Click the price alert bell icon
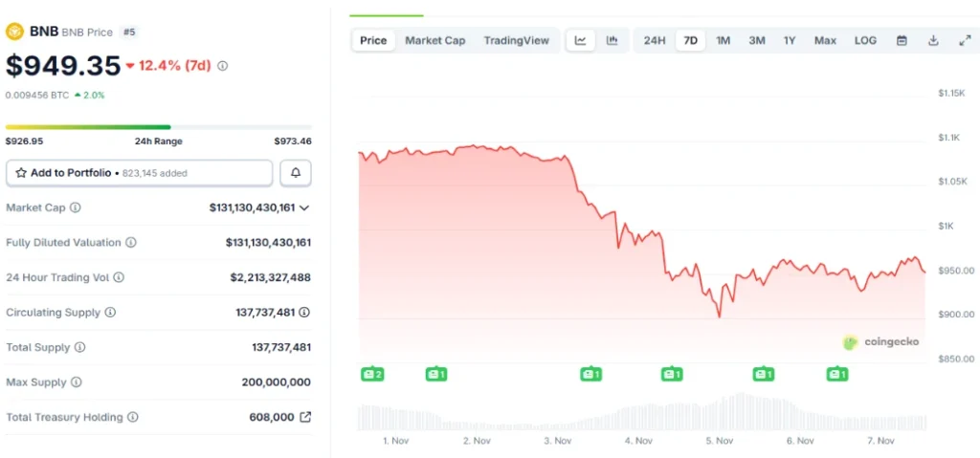 tap(296, 173)
